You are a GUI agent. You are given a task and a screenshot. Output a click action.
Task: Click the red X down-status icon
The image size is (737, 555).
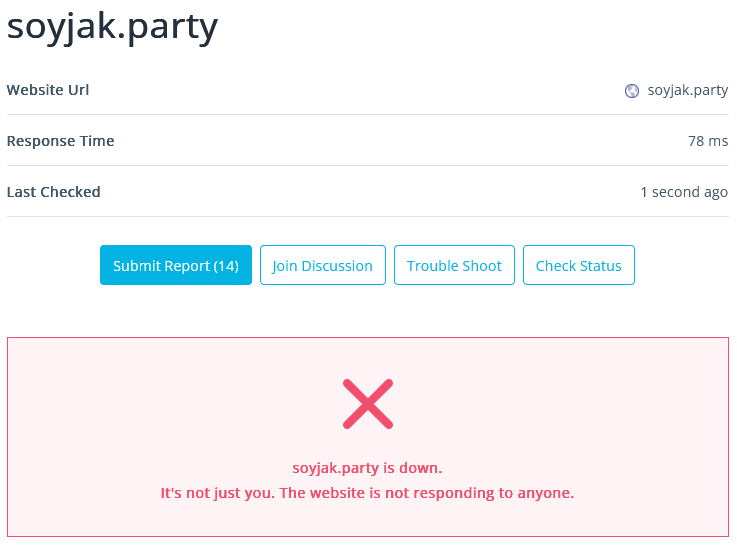tap(368, 404)
